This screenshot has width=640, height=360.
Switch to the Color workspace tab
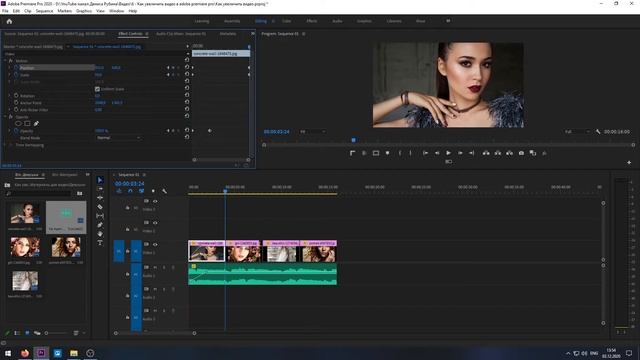287,21
